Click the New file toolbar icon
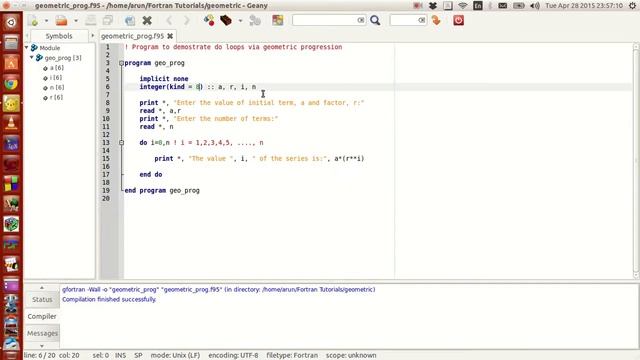Viewport: 640px width, 360px height. coord(33,20)
